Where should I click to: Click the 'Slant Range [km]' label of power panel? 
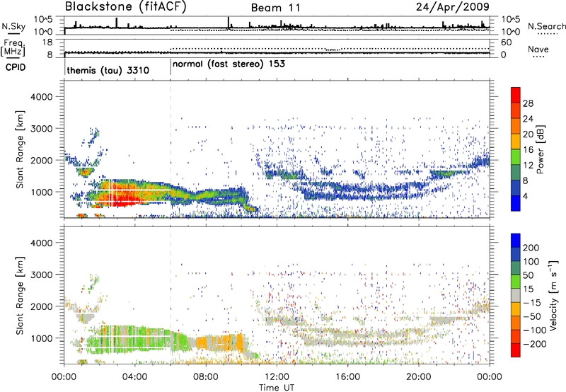pyautogui.click(x=20, y=149)
